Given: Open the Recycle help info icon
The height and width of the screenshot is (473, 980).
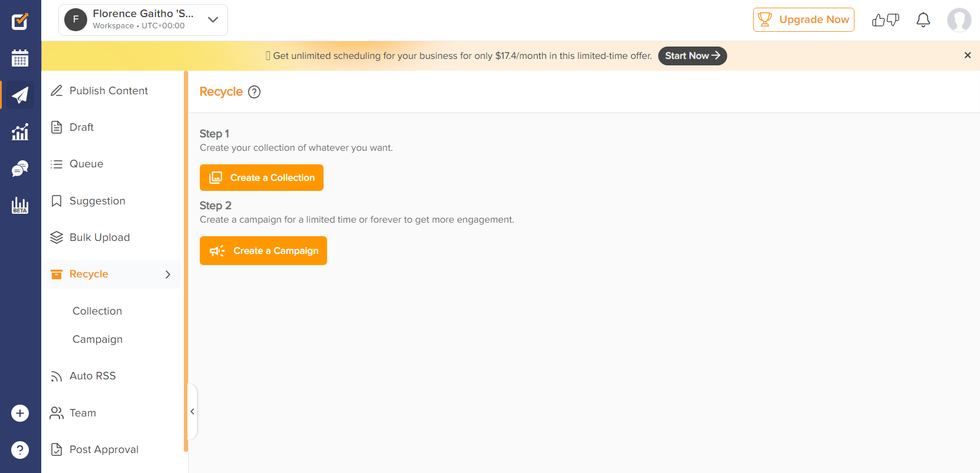Looking at the screenshot, I should pyautogui.click(x=254, y=92).
